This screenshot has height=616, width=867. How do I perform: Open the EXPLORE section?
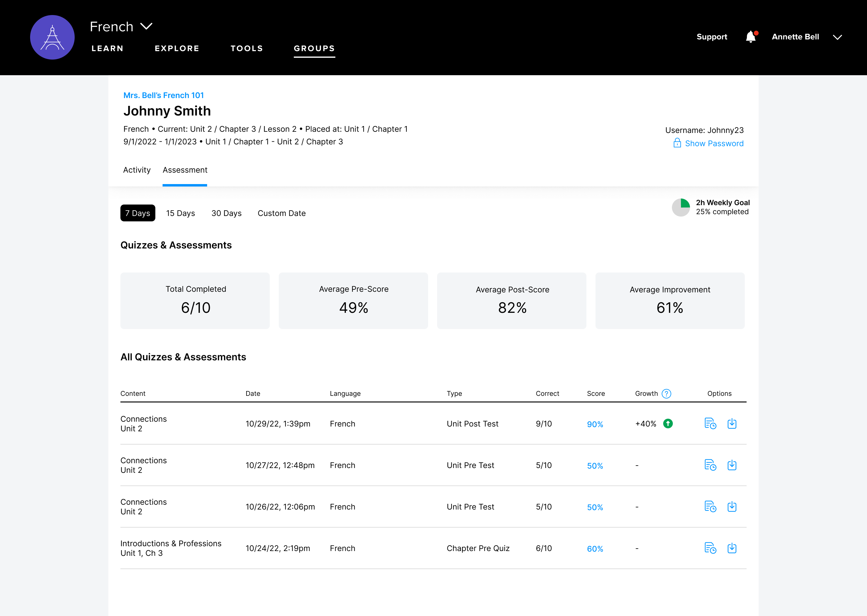pos(177,48)
